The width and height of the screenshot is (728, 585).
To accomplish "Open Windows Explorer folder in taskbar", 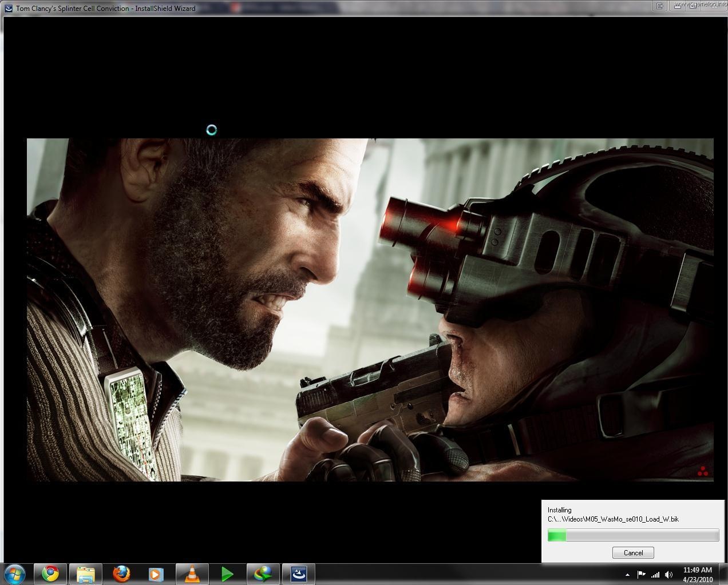I will 86,574.
